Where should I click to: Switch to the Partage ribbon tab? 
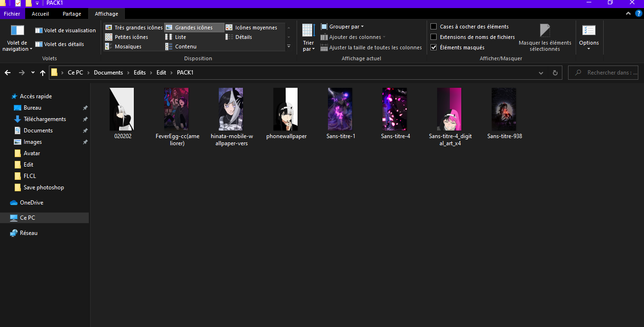click(x=72, y=14)
